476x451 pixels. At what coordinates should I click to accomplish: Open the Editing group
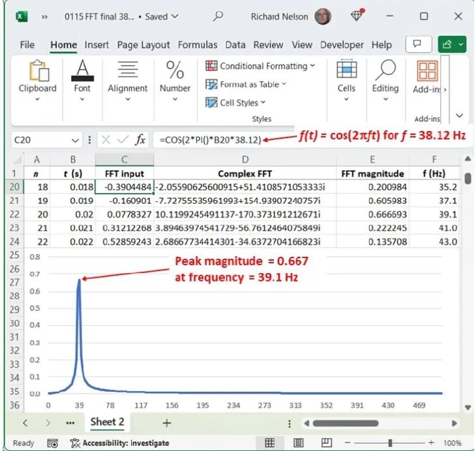(x=385, y=78)
